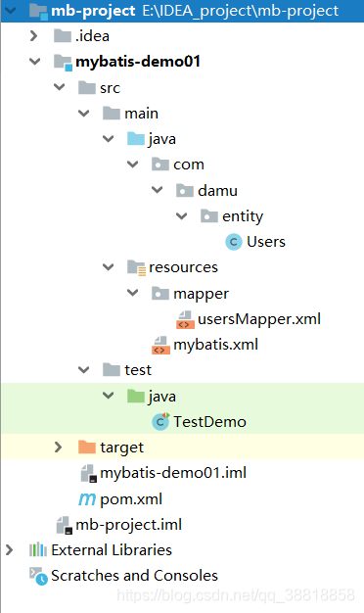Click the green test java root icon
This screenshot has height=613, width=364.
tap(136, 396)
